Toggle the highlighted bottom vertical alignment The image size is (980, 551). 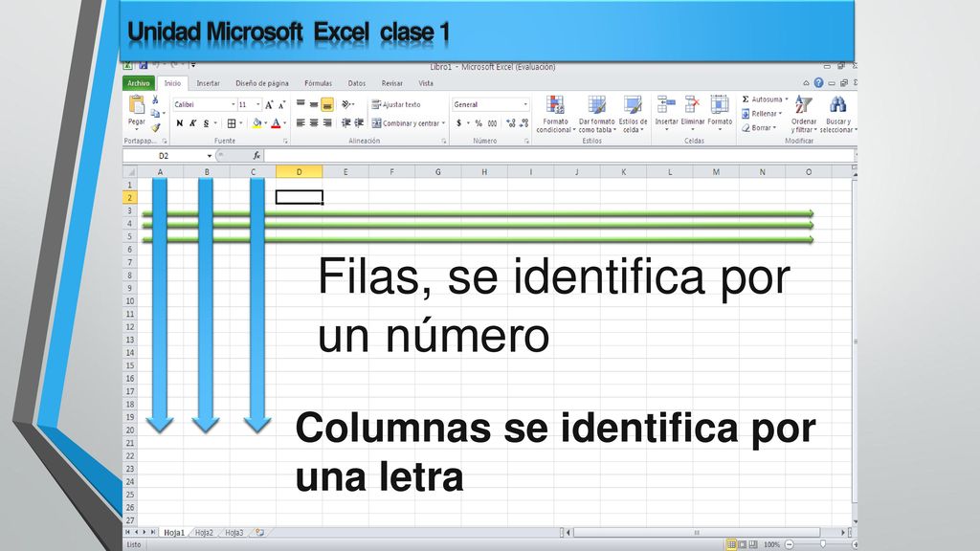[x=327, y=104]
